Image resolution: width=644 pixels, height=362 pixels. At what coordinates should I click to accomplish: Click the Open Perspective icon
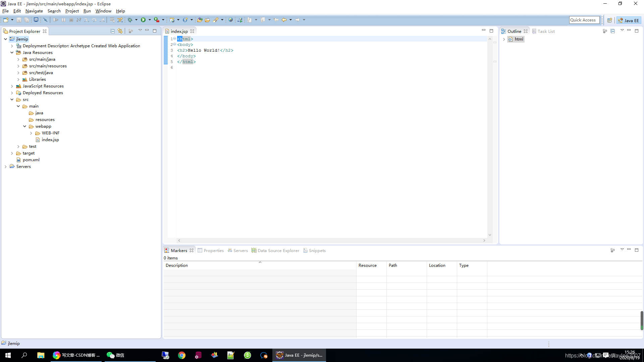click(609, 20)
